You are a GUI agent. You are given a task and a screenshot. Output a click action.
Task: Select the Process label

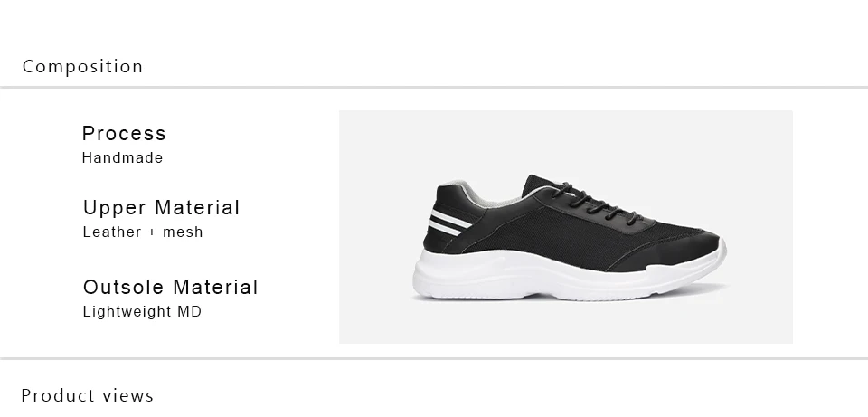click(x=124, y=134)
